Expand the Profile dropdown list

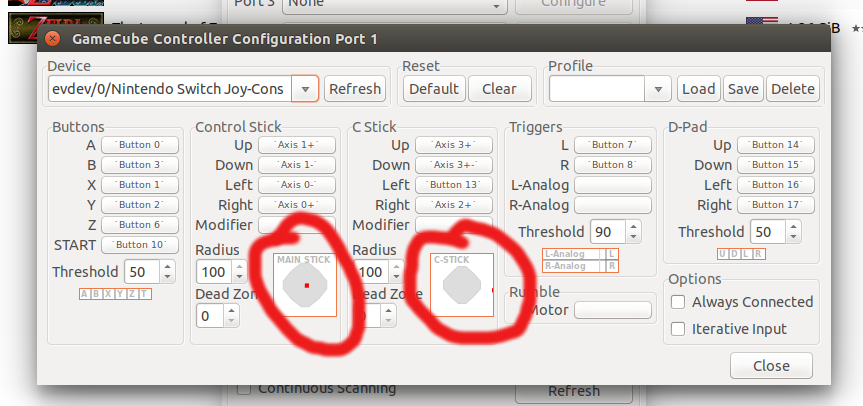(658, 89)
